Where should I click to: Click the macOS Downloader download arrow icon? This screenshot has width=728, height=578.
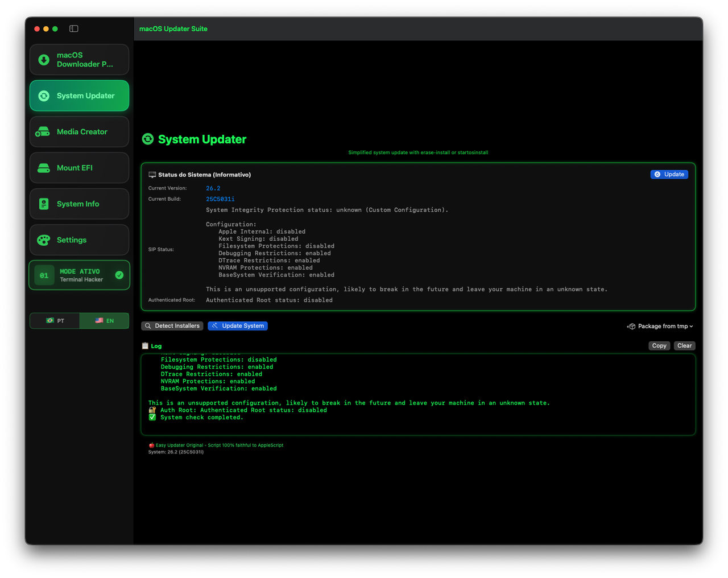pos(44,60)
